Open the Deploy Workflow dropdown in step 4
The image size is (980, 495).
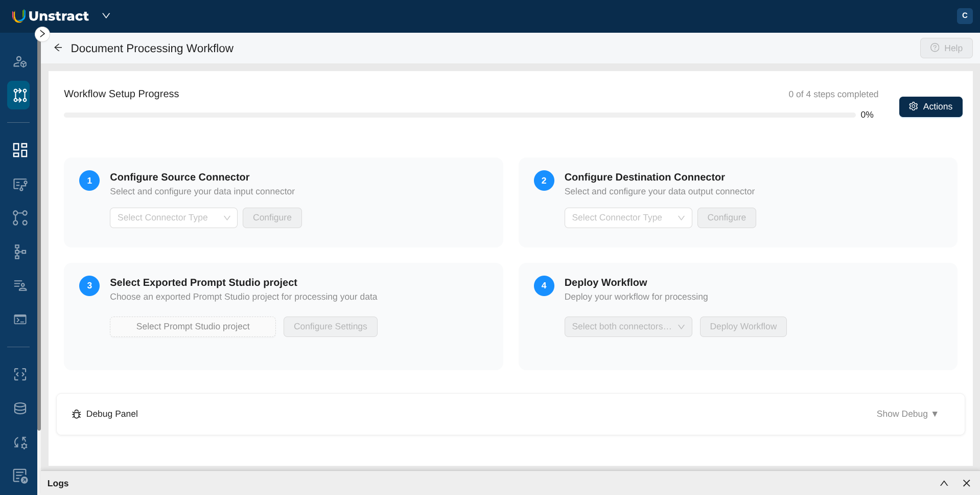(x=627, y=327)
